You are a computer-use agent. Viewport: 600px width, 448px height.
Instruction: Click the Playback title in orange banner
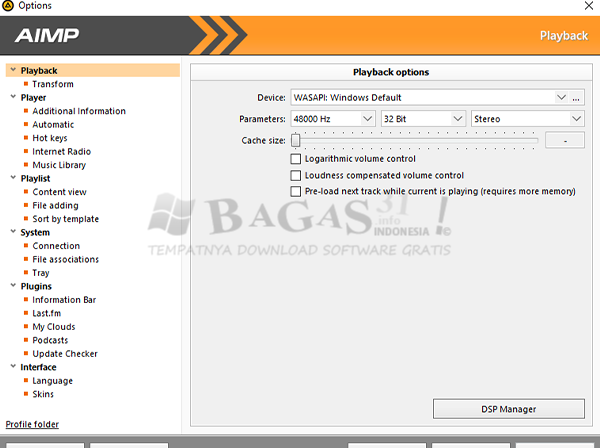coord(564,36)
